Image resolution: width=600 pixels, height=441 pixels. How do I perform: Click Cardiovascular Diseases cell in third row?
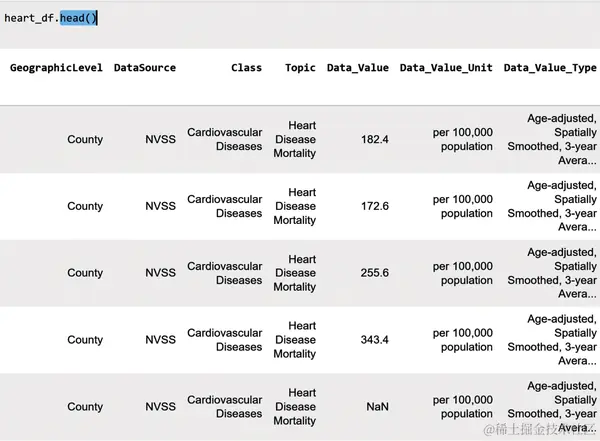225,273
